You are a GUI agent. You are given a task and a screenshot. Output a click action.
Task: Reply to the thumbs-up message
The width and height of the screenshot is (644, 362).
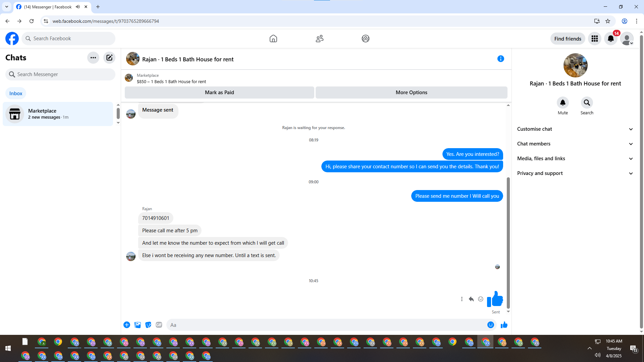471,299
